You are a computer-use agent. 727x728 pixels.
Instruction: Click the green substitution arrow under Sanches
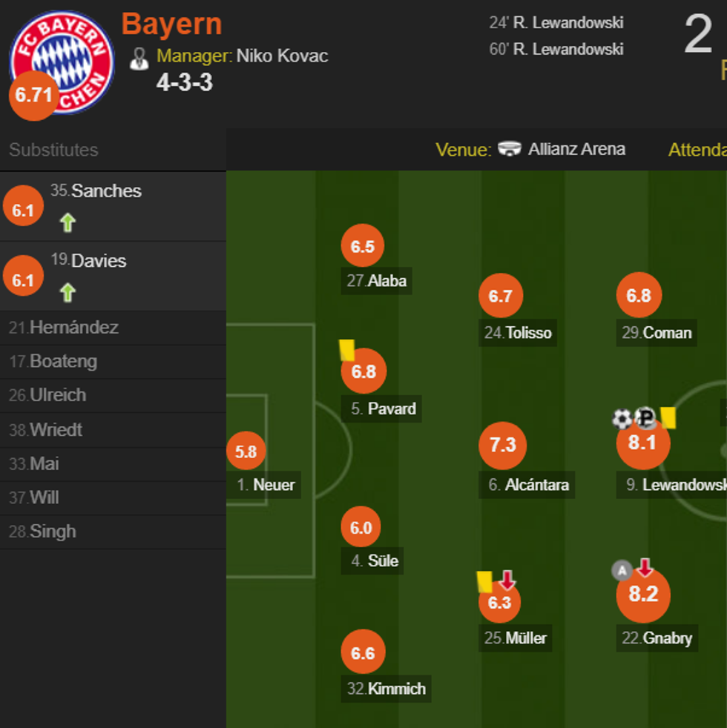68,222
